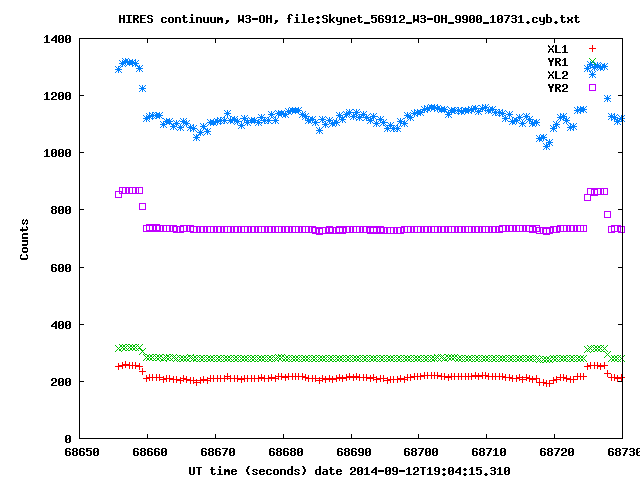640x480 pixels.
Task: Click the x-axis tick label 68720
Action: point(557,452)
